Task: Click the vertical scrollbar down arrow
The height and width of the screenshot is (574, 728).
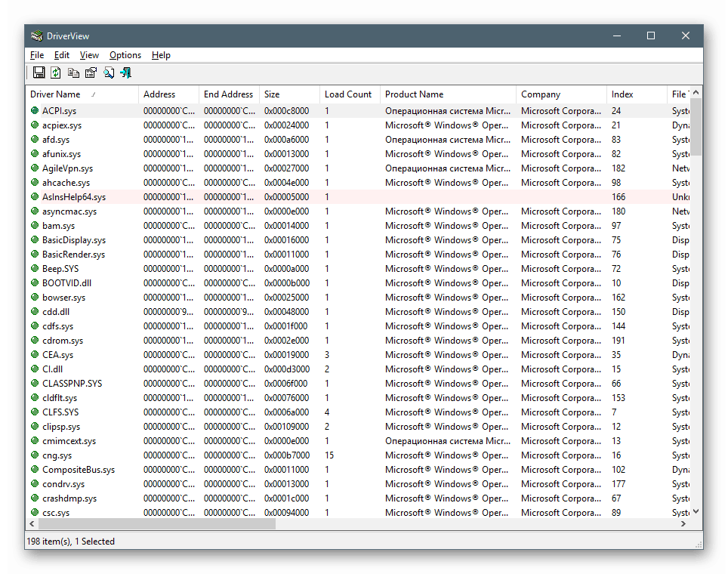Action: 696,511
